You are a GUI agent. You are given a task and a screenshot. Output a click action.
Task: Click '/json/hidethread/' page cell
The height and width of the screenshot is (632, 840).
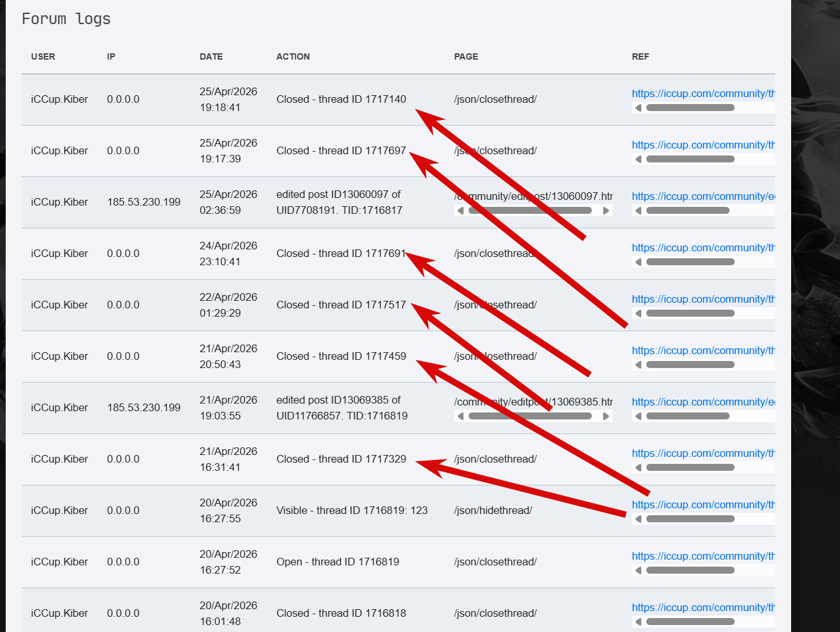point(493,510)
